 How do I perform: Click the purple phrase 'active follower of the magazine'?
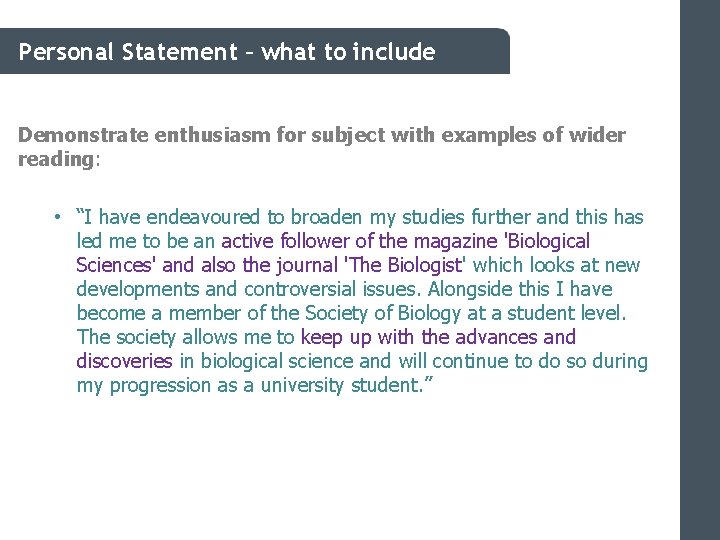(359, 241)
